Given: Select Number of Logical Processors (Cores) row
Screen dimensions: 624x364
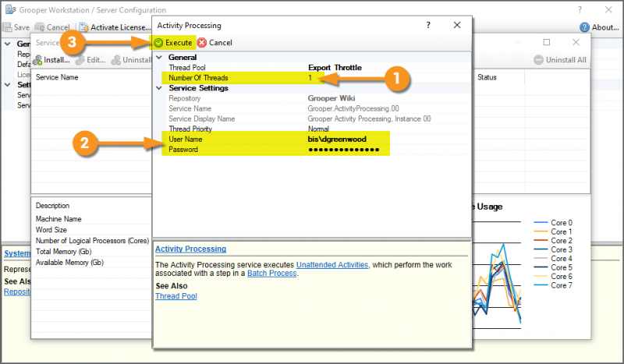Looking at the screenshot, I should 91,241.
